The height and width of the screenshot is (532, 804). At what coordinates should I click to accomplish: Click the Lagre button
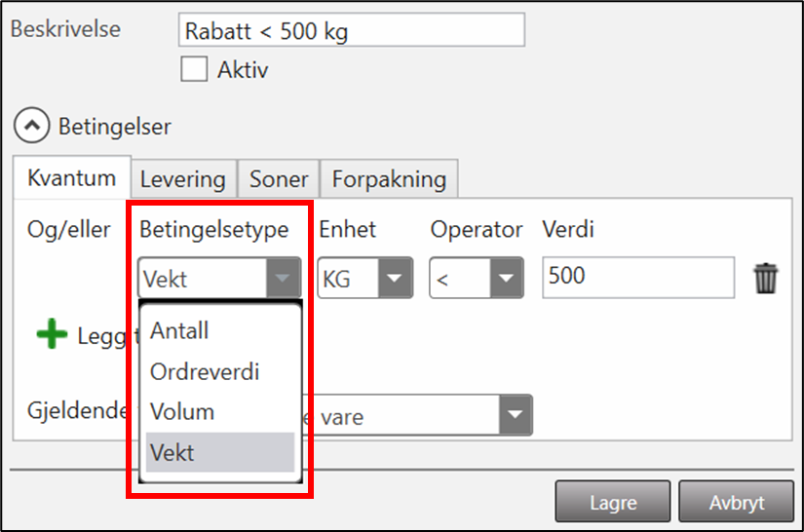[x=613, y=503]
